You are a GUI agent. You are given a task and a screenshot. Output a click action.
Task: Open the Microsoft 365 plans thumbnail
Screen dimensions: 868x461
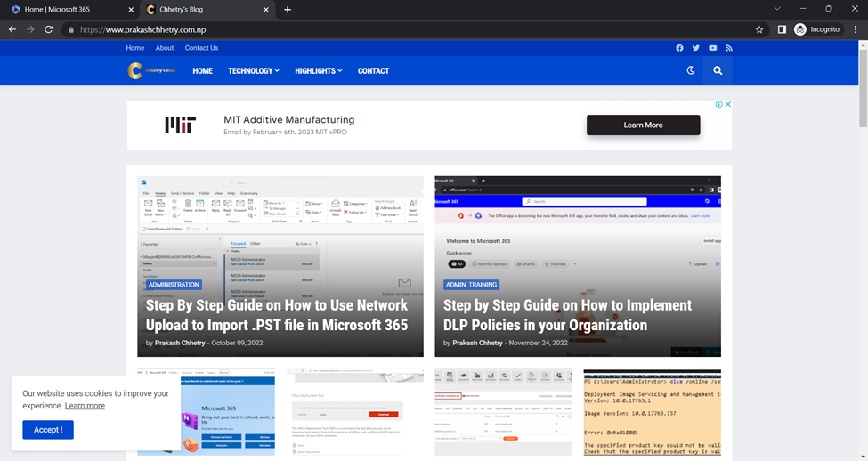tap(206, 412)
